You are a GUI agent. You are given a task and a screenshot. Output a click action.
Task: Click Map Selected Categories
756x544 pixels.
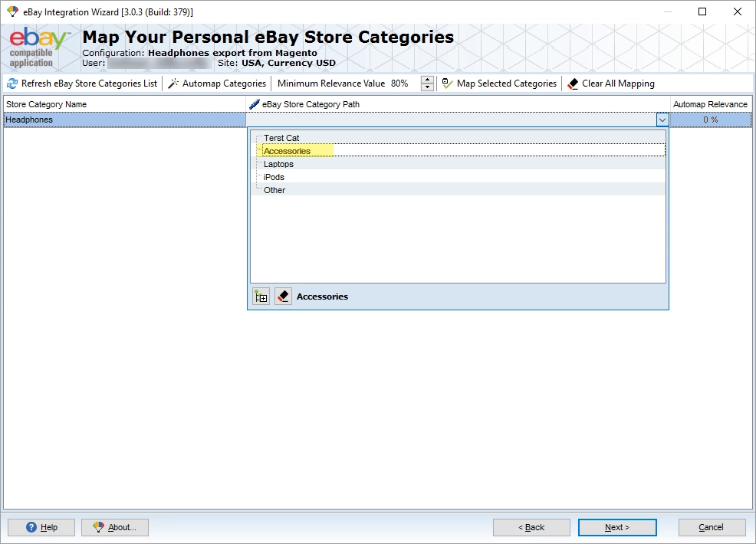pyautogui.click(x=499, y=84)
